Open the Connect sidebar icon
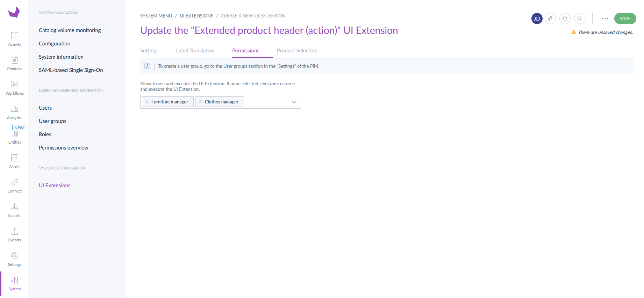The height and width of the screenshot is (298, 644). pos(15,185)
